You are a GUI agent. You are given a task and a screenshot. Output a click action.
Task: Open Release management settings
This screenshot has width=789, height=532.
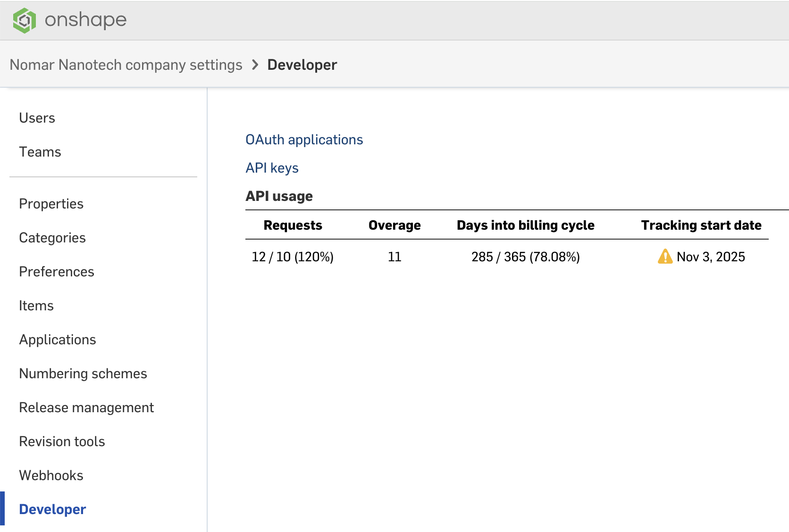point(86,407)
